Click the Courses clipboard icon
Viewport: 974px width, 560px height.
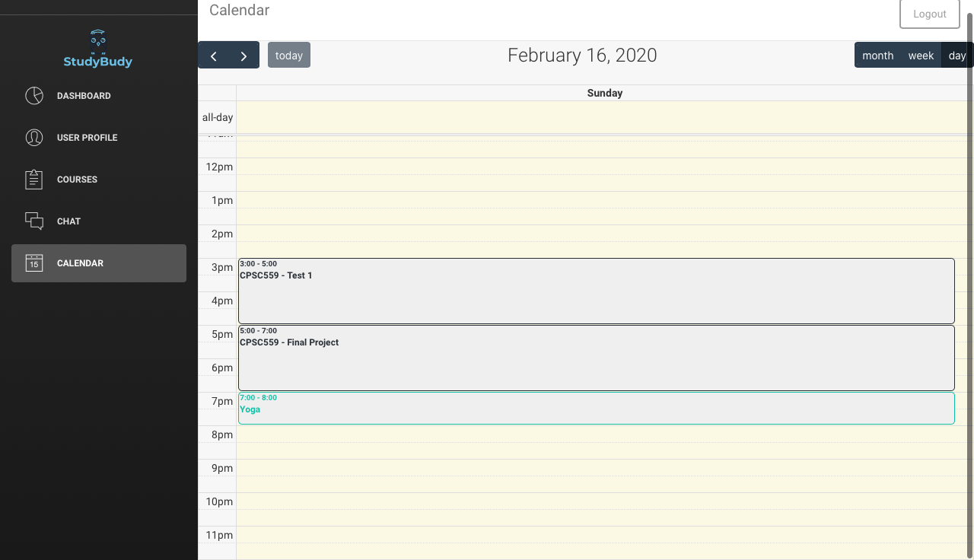pos(34,180)
